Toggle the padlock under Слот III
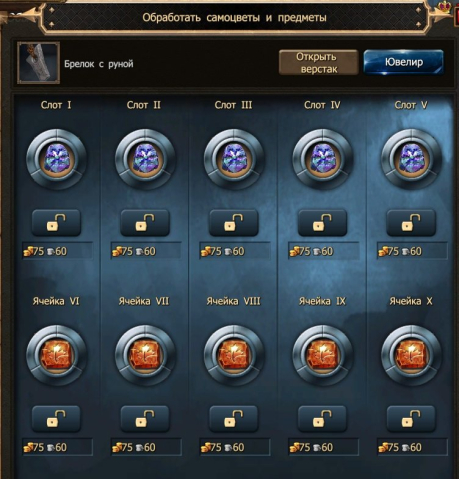Image resolution: width=459 pixels, height=479 pixels. tap(234, 222)
